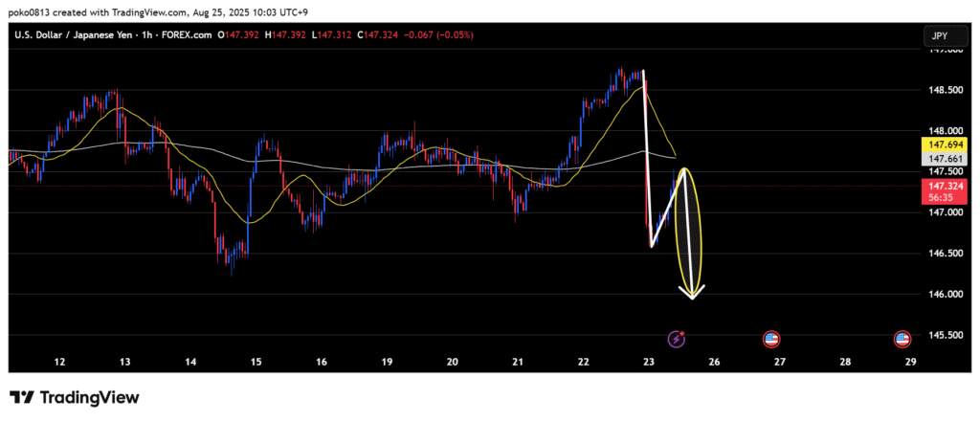Viewport: 980px width, 422px height.
Task: Click the red 147.324 current price label
Action: 942,184
